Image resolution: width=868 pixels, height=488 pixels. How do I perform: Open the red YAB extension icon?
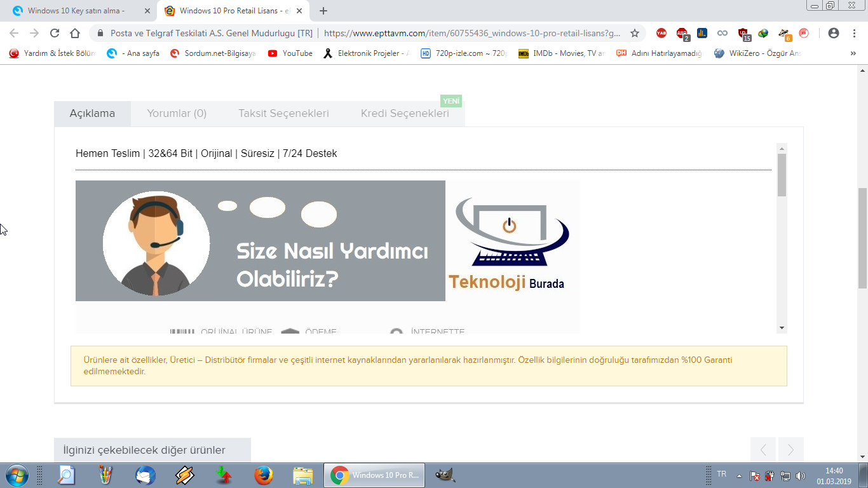661,33
